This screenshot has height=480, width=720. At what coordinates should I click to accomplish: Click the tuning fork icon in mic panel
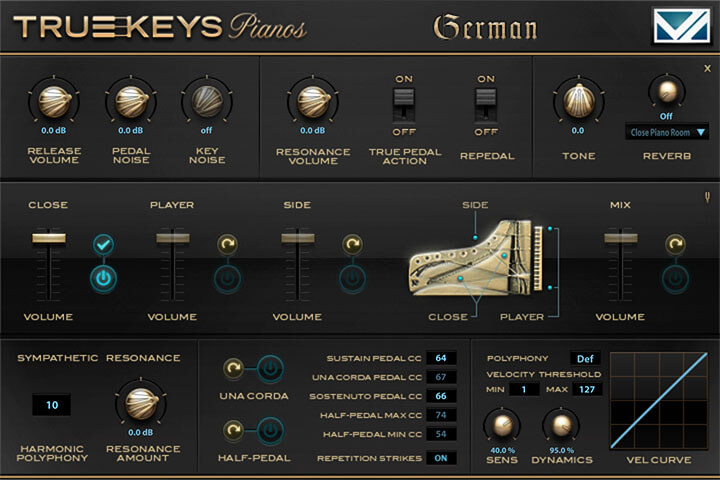(707, 198)
